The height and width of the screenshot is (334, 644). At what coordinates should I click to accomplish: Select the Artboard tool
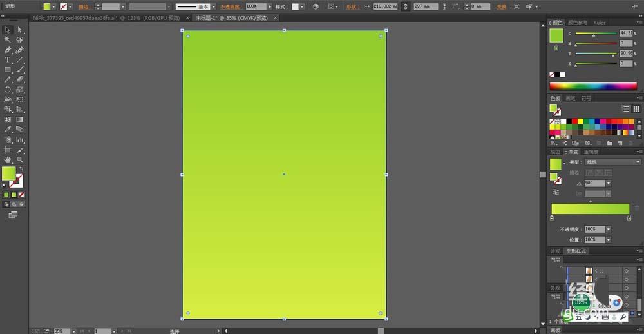tap(7, 150)
